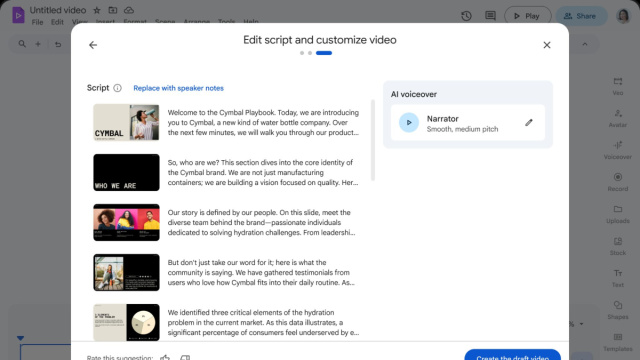This screenshot has width=640, height=360.
Task: Open the Text sidebar tool
Action: point(618,278)
